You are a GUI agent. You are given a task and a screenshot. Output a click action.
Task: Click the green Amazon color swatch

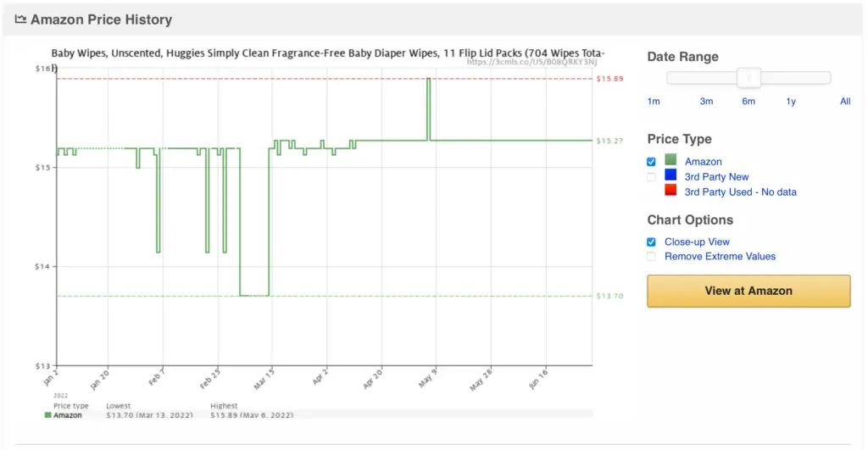[670, 160]
